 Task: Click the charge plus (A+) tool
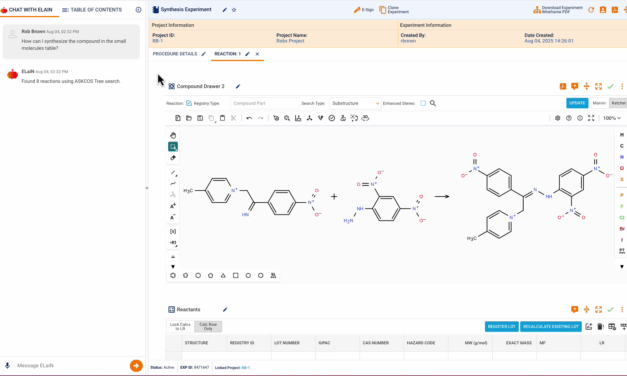click(x=173, y=206)
